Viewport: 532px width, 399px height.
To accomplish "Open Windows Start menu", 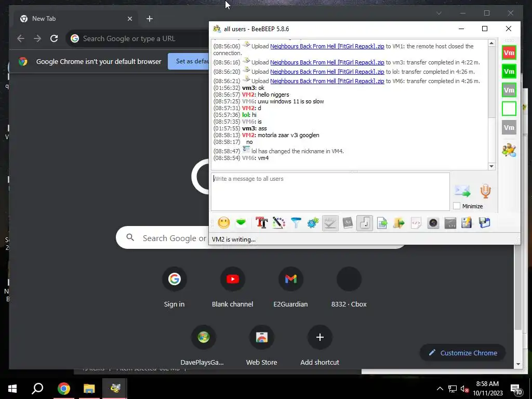I will [12, 389].
